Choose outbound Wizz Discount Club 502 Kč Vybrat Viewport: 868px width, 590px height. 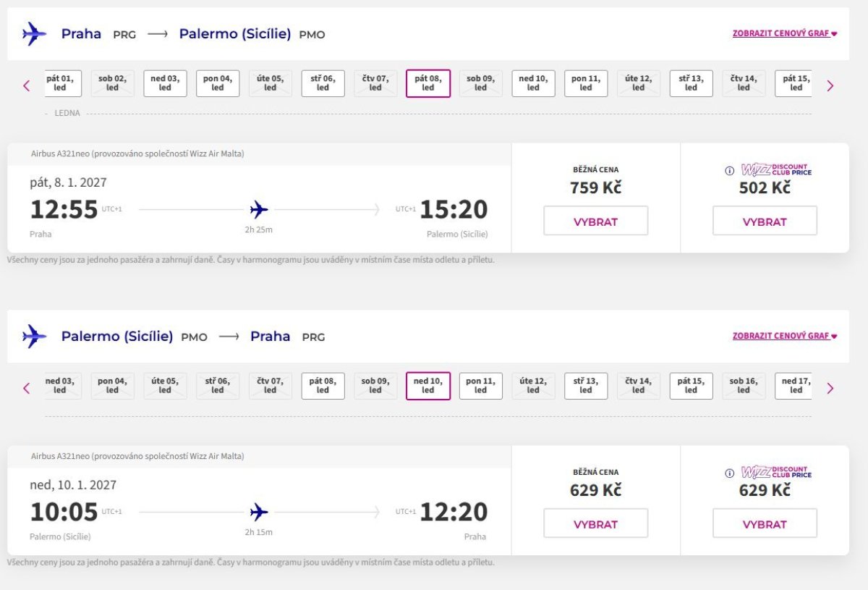pos(765,222)
